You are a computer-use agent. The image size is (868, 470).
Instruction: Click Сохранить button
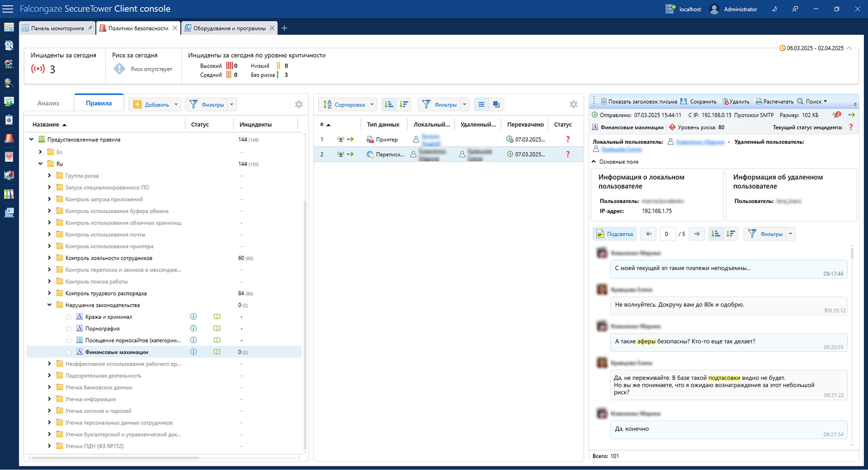coord(698,102)
